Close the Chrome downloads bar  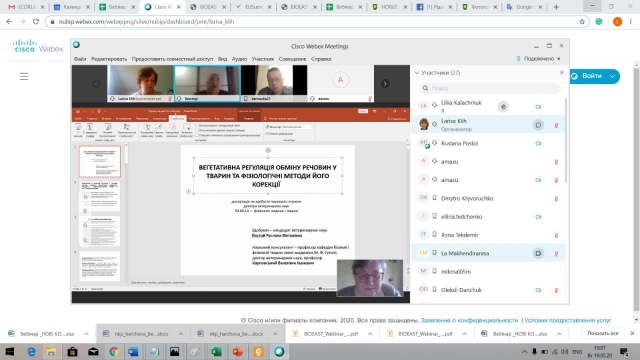click(632, 333)
